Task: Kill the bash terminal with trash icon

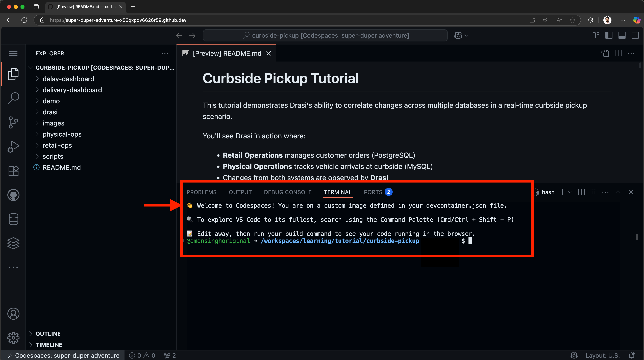Action: point(593,192)
